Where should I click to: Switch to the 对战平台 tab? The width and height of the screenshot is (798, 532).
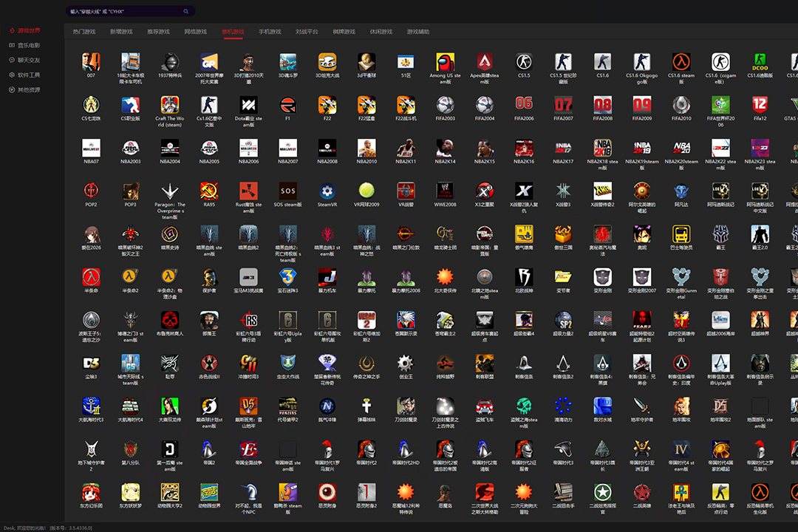(x=307, y=32)
